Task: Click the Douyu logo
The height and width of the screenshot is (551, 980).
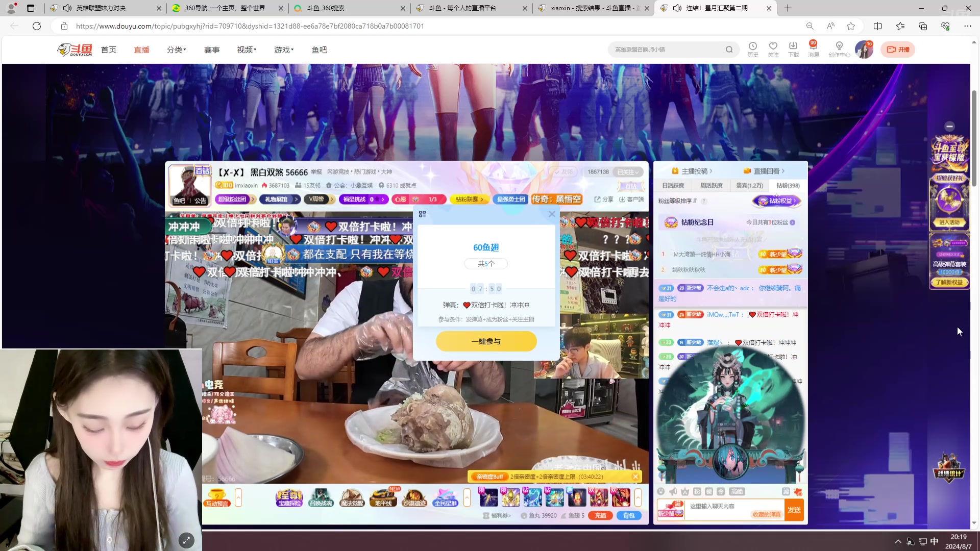Action: 75,49
